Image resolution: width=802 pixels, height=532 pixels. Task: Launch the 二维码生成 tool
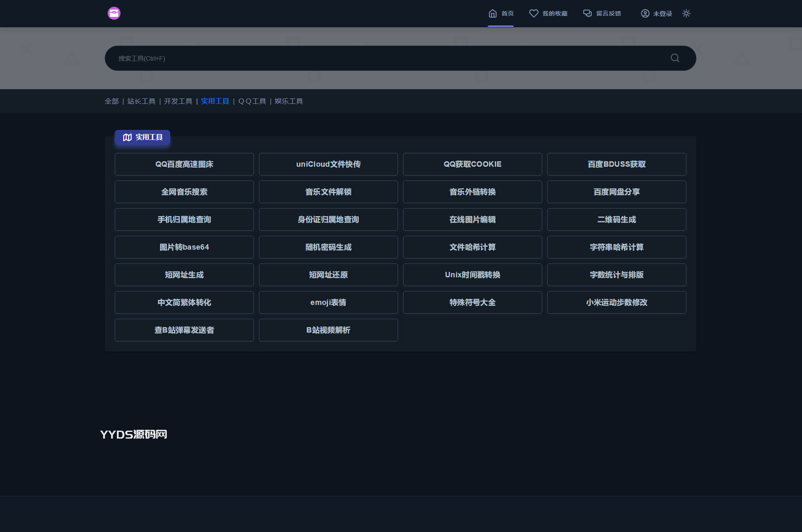click(x=616, y=220)
